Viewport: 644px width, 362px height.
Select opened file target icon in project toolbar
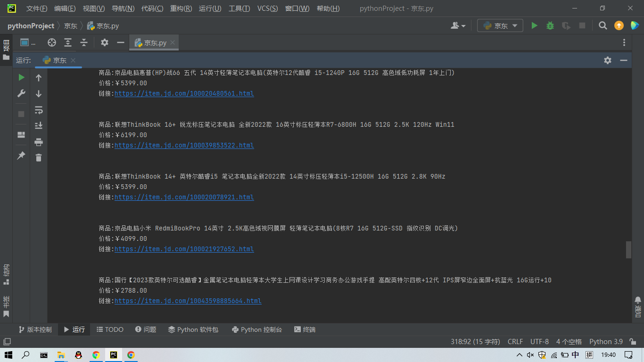click(x=52, y=42)
